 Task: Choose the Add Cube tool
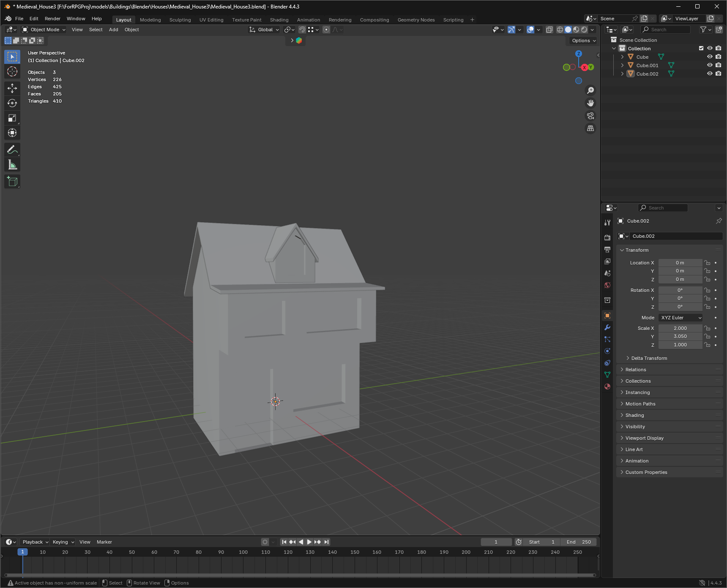(12, 182)
